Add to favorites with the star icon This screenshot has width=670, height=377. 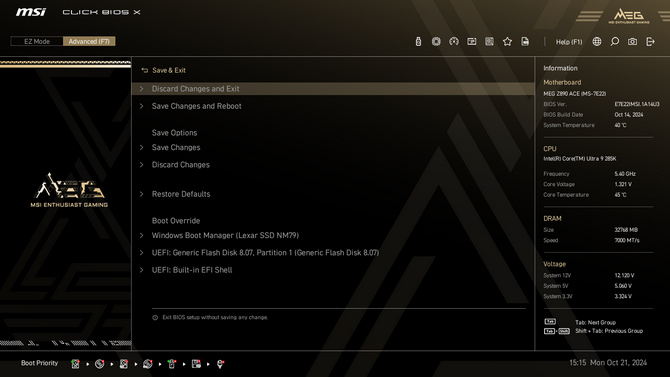pos(507,41)
